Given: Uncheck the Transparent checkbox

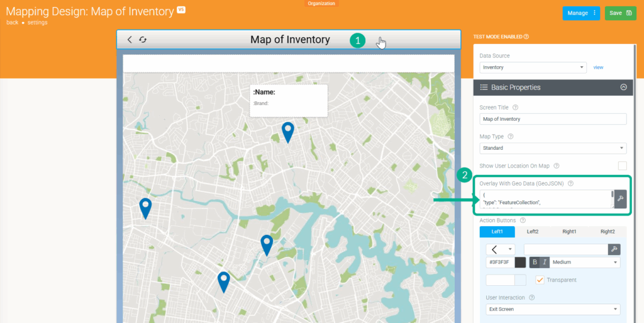Looking at the screenshot, I should click(540, 280).
